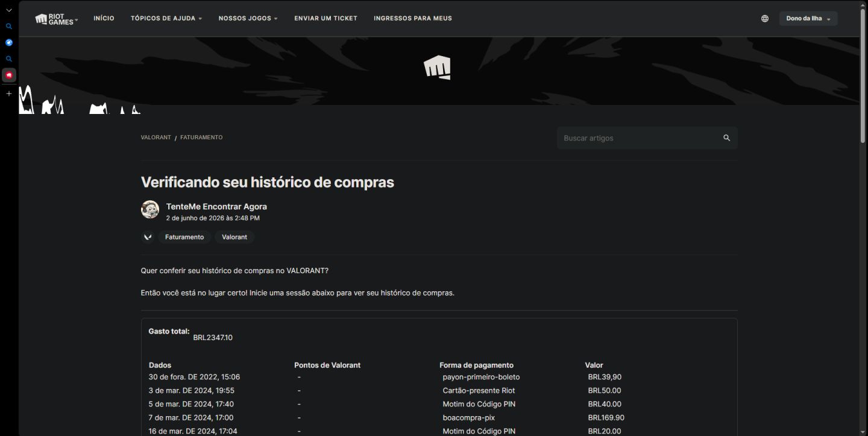
Task: Click the Valorant tag button
Action: pos(234,237)
